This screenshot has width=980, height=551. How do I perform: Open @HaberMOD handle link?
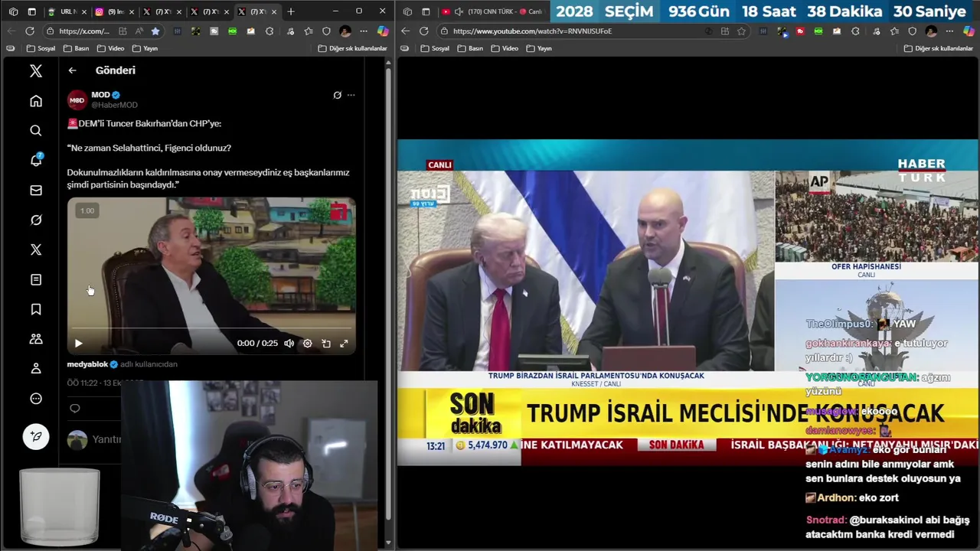click(x=114, y=105)
